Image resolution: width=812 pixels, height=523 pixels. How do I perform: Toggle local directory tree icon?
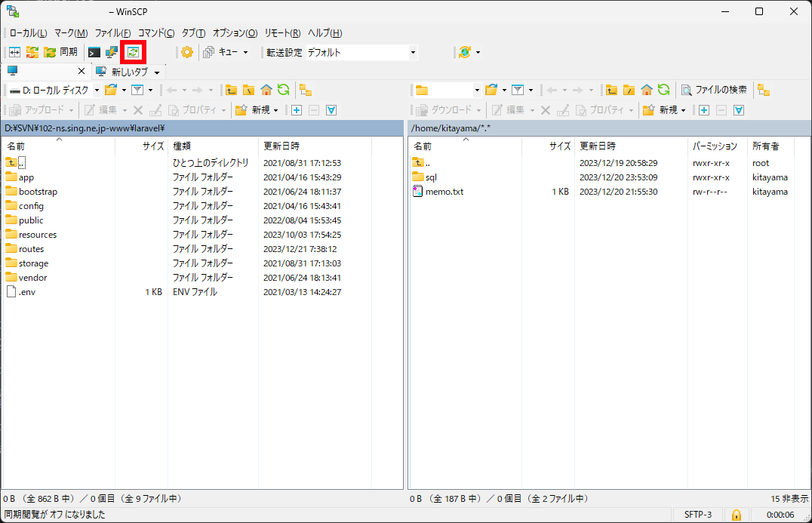306,90
